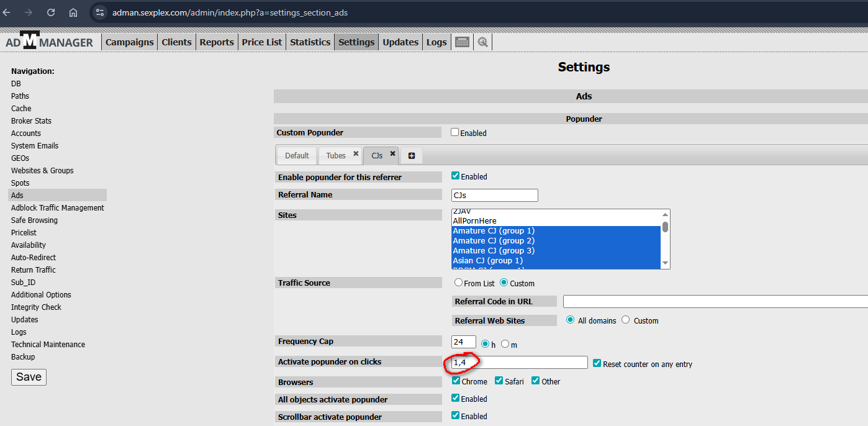Click Activate popunder on clicks field

pyautogui.click(x=519, y=362)
